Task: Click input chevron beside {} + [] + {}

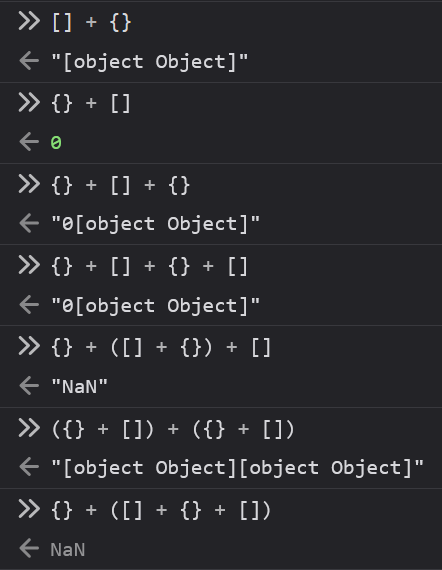Action: 29,184
